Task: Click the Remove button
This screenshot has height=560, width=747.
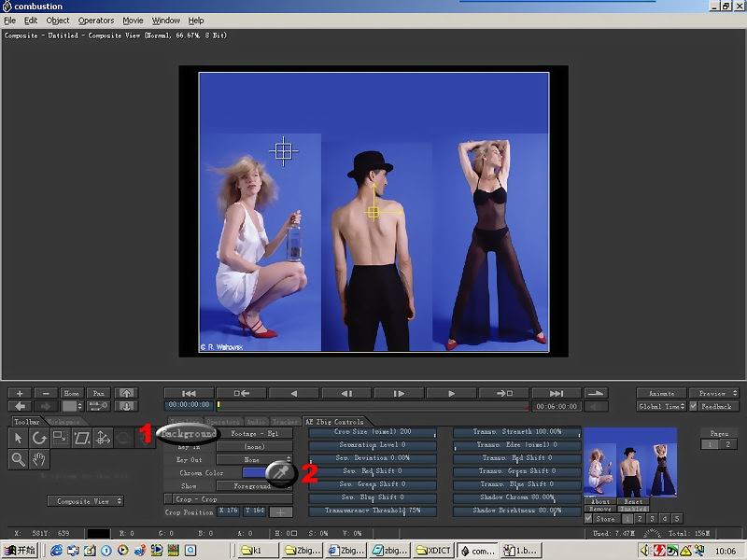Action: click(x=600, y=509)
